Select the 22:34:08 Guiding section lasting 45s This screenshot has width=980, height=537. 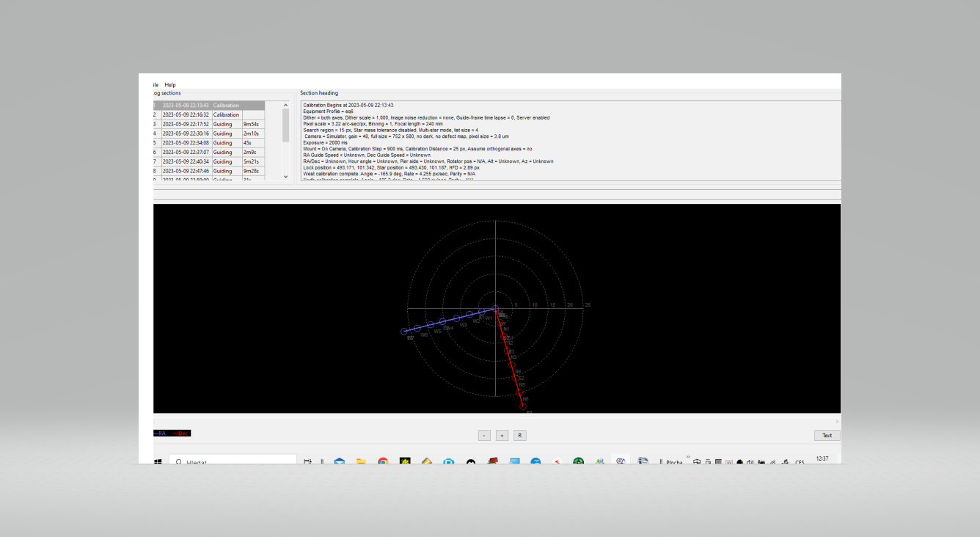209,143
